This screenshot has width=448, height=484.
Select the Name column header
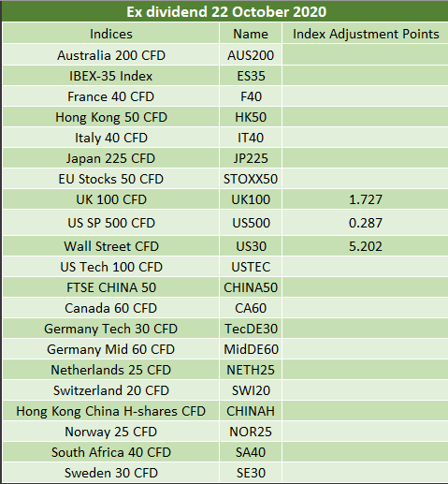[x=251, y=34]
